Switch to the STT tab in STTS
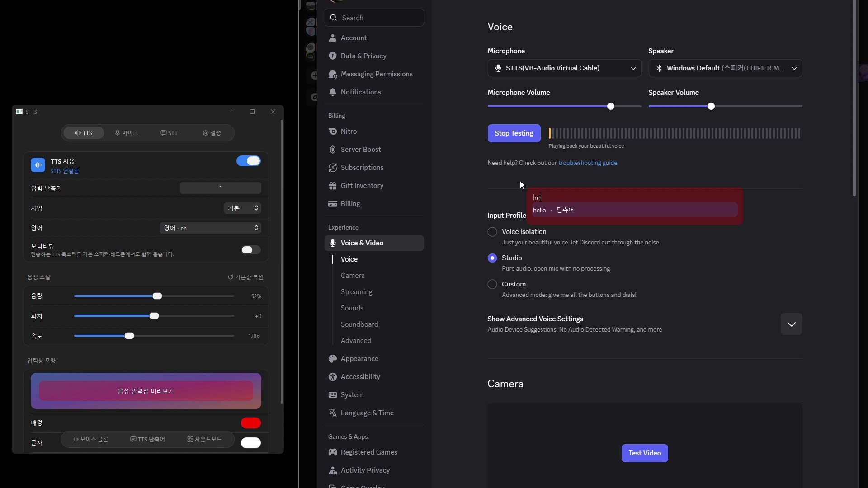The width and height of the screenshot is (868, 488). (169, 133)
